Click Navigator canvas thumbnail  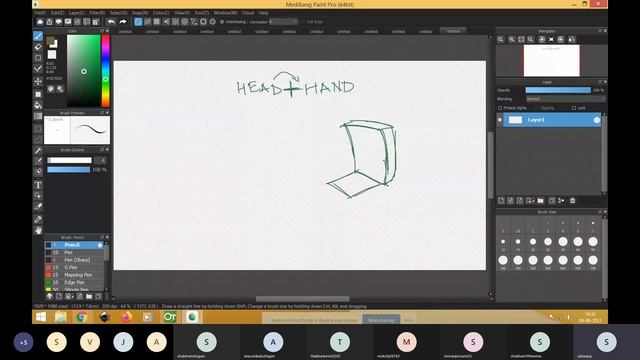point(551,60)
